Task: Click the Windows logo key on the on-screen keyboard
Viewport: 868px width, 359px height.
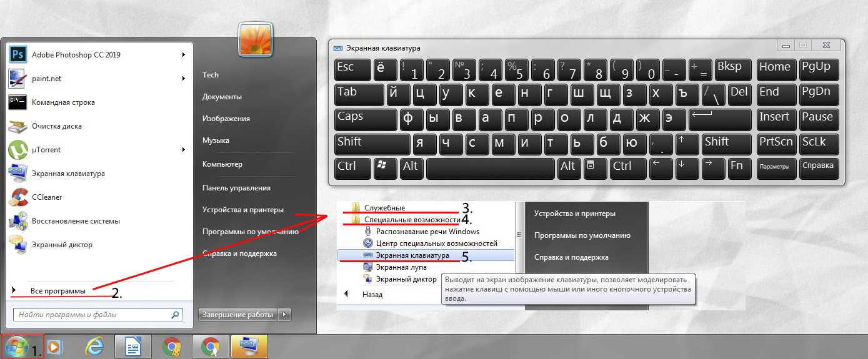Action: pyautogui.click(x=385, y=169)
